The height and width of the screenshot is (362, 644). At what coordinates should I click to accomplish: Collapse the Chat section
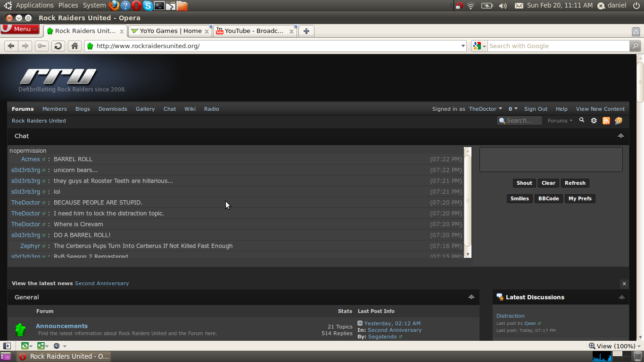621,136
